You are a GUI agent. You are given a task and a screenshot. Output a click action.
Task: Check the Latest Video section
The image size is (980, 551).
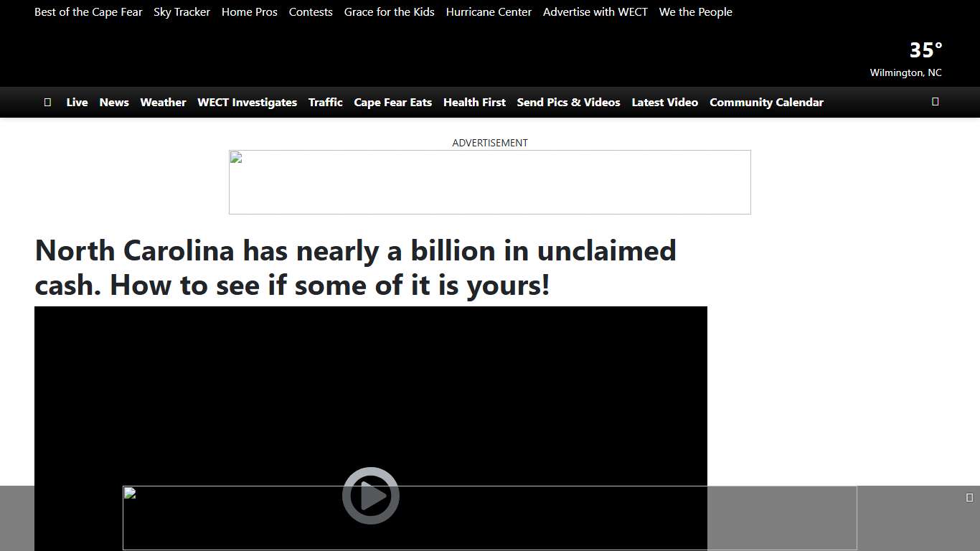click(x=664, y=102)
